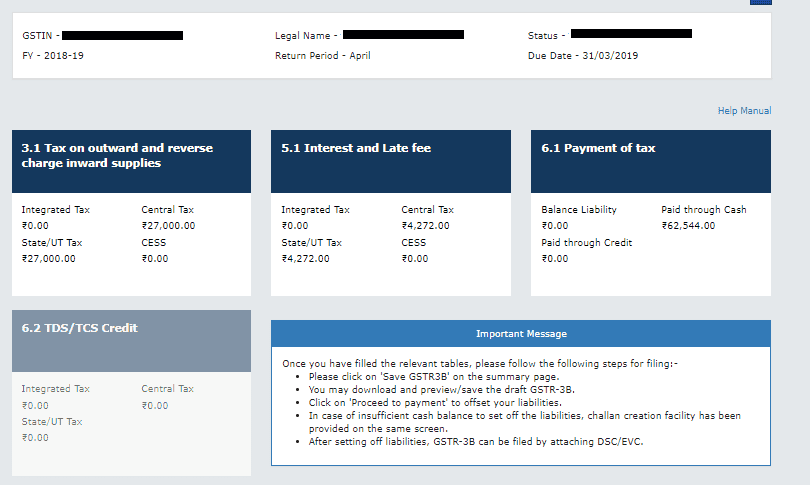The image size is (810, 485).
Task: Click the Balance Liability label
Action: [579, 210]
